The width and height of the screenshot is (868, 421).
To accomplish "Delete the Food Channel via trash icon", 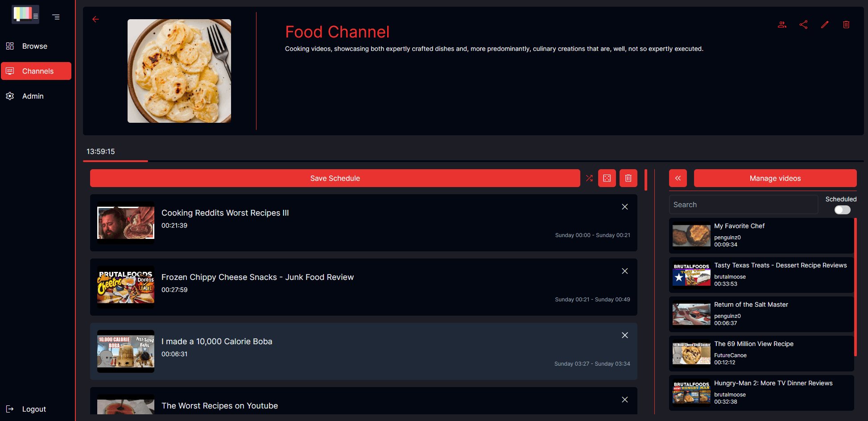I will [846, 25].
